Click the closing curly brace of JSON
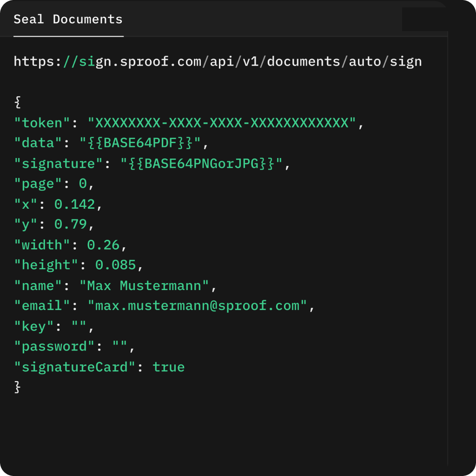 (17, 387)
